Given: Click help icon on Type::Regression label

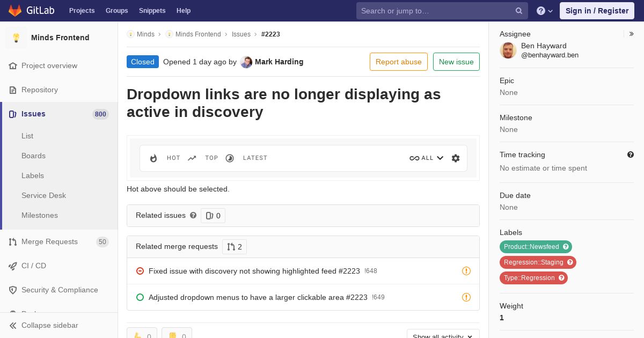Looking at the screenshot, I should coord(561,278).
